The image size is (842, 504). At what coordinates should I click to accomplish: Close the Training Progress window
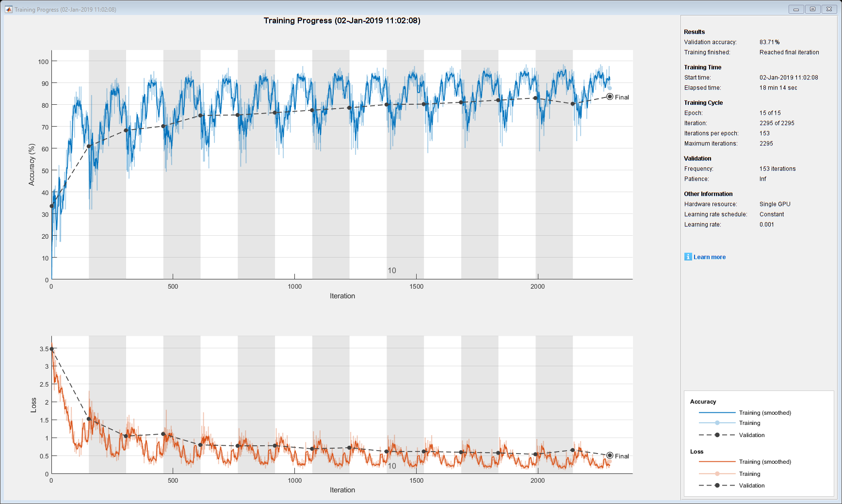(829, 9)
